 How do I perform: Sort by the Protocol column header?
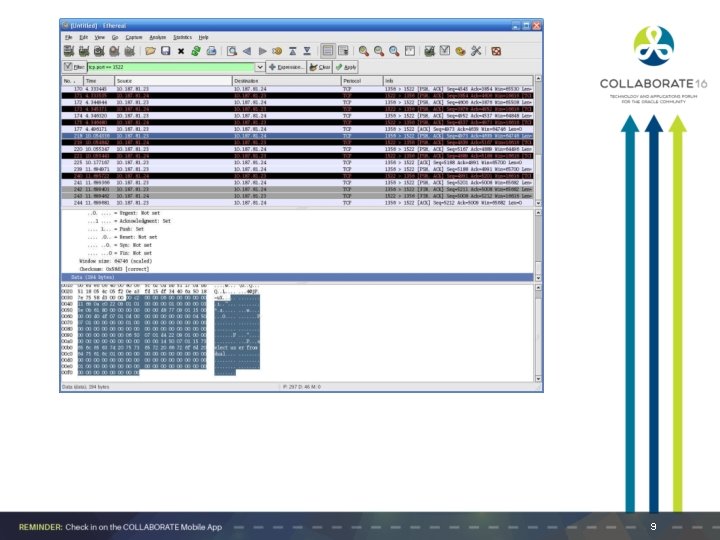tap(362, 81)
